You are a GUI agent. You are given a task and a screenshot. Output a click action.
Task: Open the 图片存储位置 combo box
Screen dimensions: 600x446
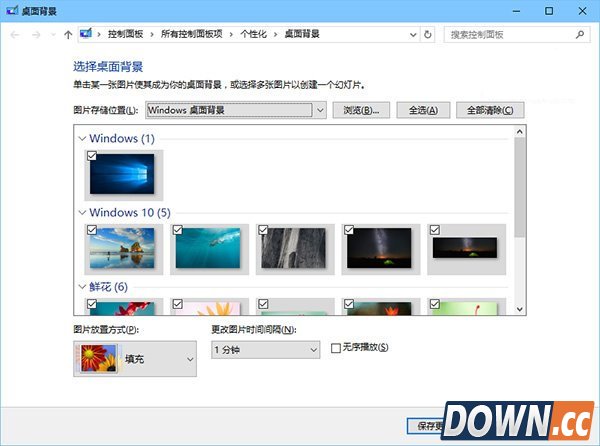tap(236, 110)
